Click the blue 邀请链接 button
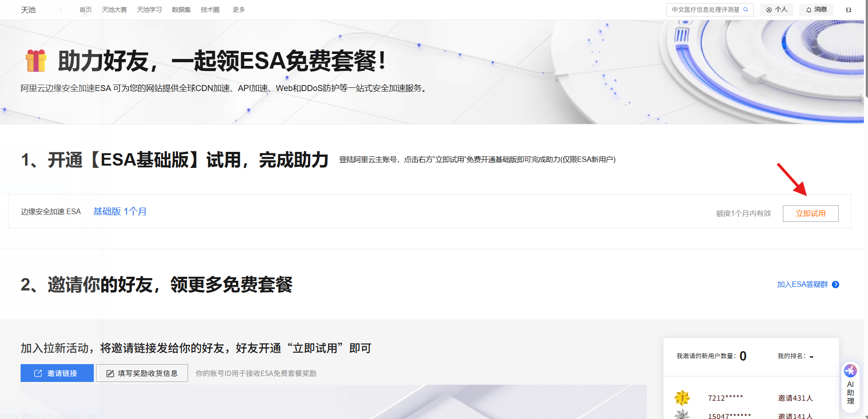The image size is (868, 419). point(57,373)
